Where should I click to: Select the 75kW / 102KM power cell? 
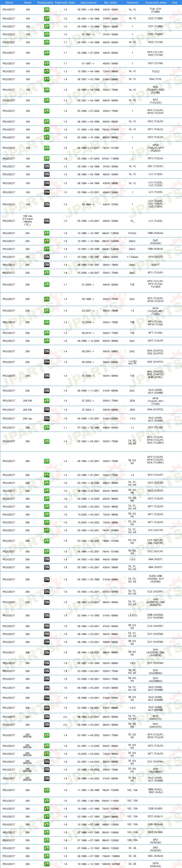110,809
